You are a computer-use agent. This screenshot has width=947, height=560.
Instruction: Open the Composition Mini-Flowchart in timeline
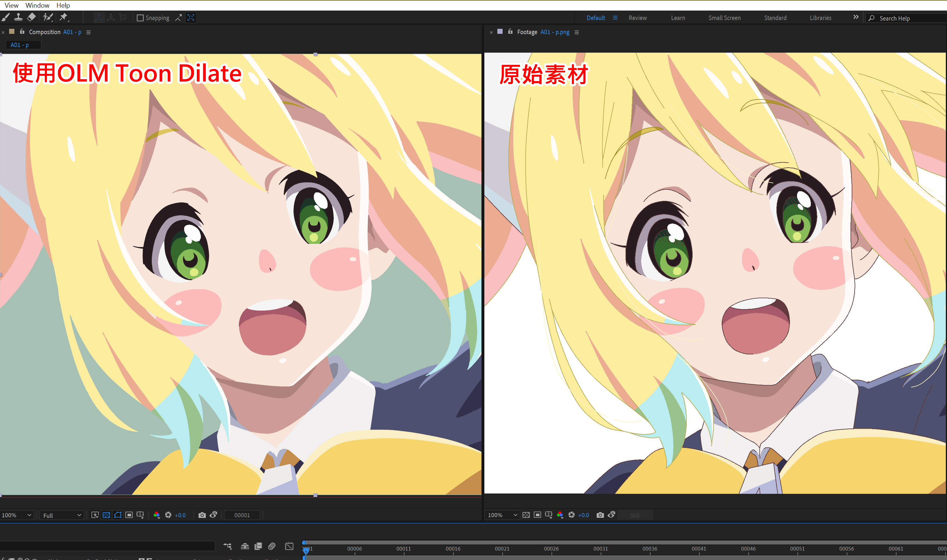(x=228, y=546)
